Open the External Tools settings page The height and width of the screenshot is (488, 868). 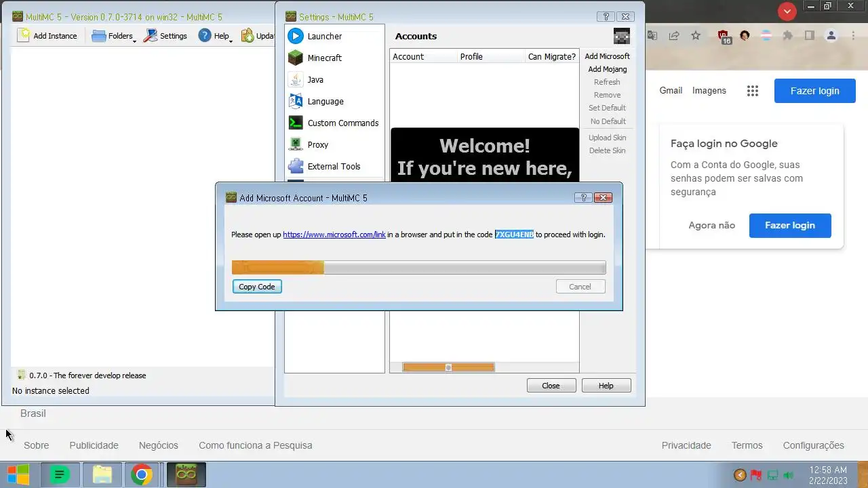point(334,166)
